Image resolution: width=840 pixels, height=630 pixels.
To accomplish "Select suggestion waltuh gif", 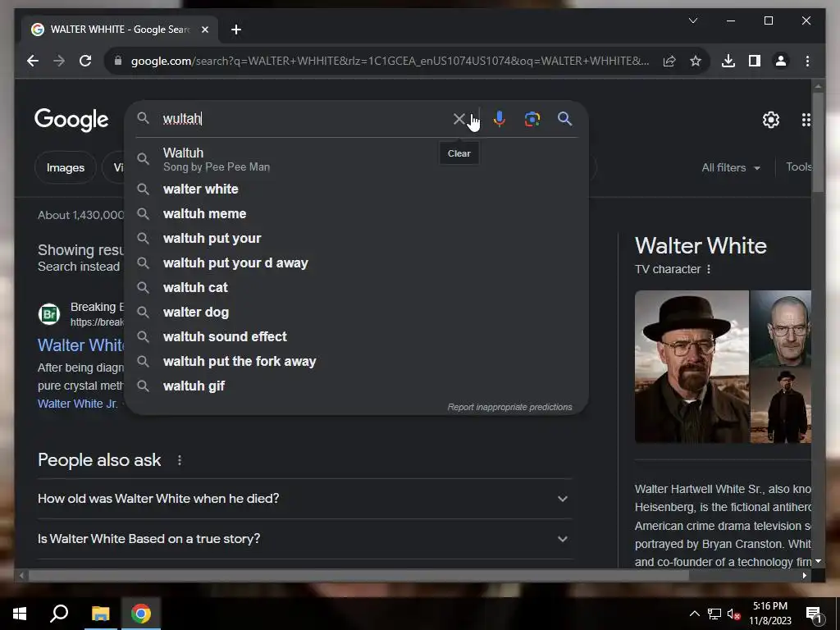I will pyautogui.click(x=356, y=386).
